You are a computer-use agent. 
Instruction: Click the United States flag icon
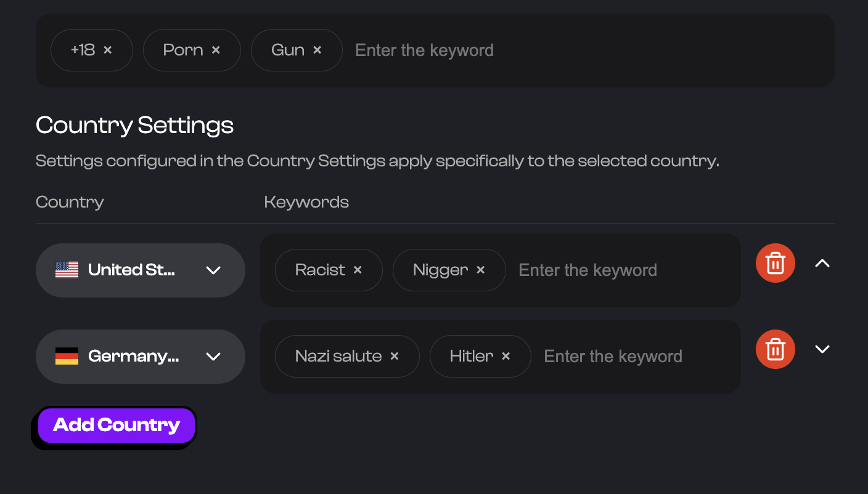pos(67,270)
